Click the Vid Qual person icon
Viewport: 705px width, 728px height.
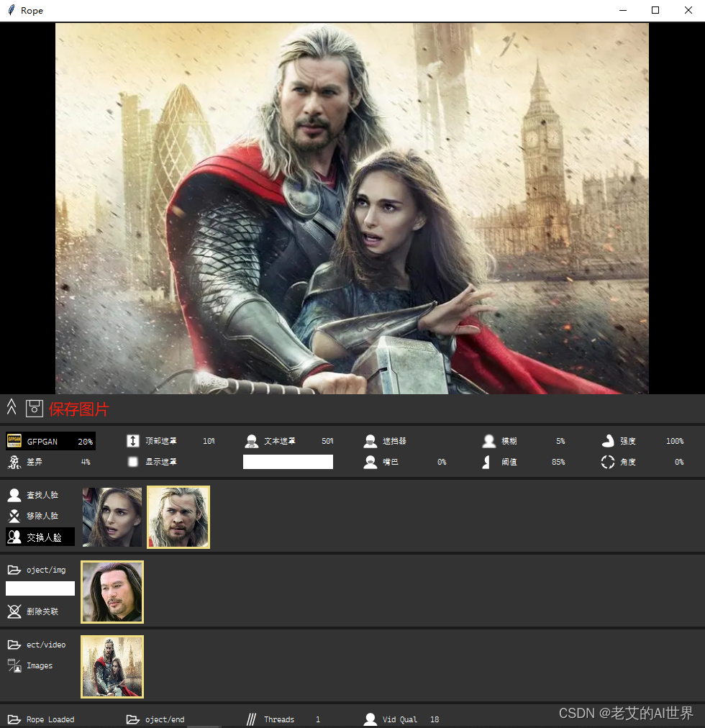(370, 719)
